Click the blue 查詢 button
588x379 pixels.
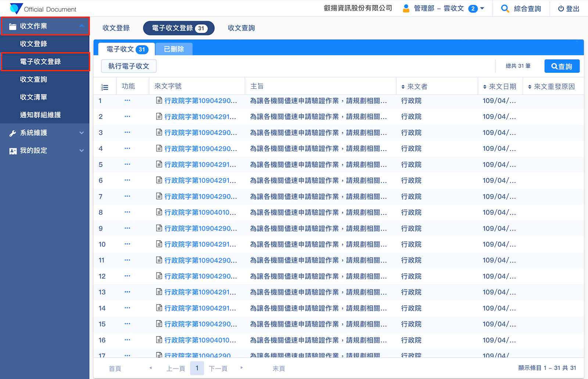click(562, 66)
